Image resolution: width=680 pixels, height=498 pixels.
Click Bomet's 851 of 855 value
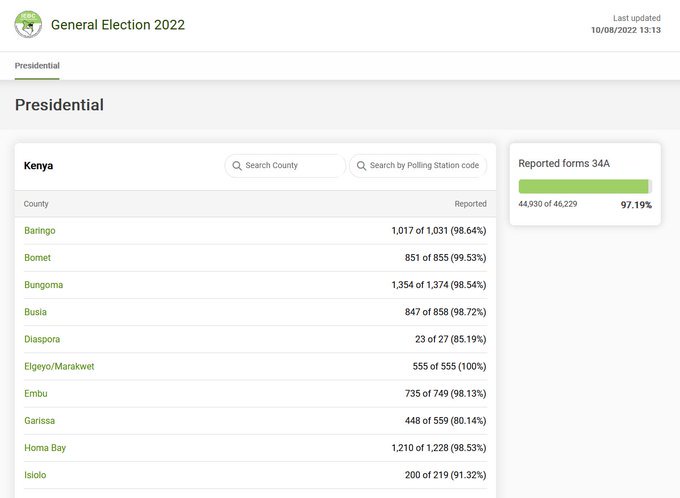[x=445, y=258]
